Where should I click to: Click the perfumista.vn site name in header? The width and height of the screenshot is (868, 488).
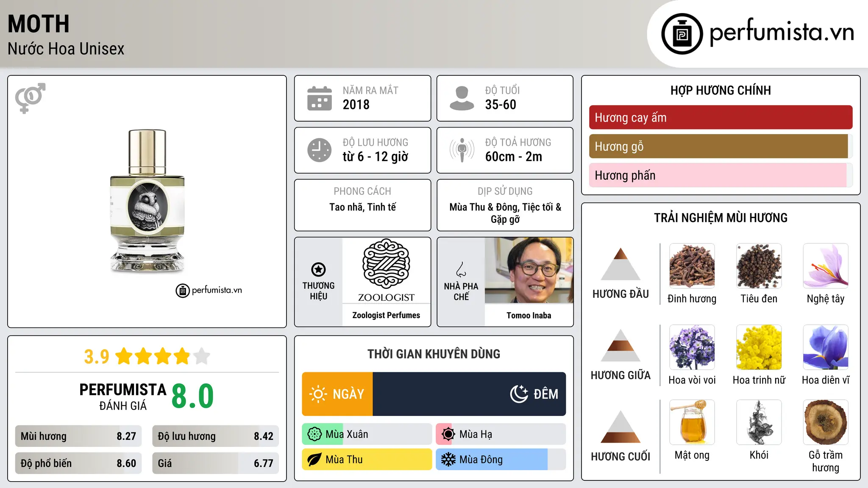coord(782,32)
